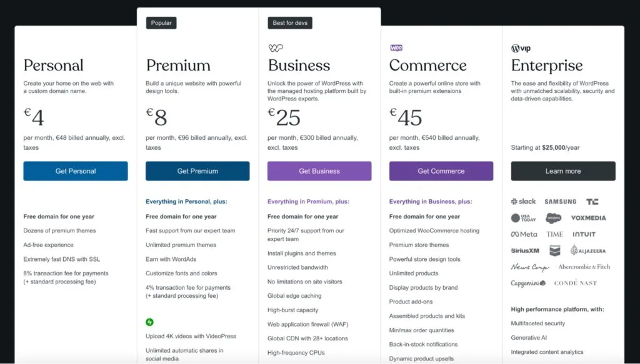Image resolution: width=640 pixels, height=364 pixels.
Task: Click the Woo logo above Commerce plan
Action: pyautogui.click(x=396, y=47)
